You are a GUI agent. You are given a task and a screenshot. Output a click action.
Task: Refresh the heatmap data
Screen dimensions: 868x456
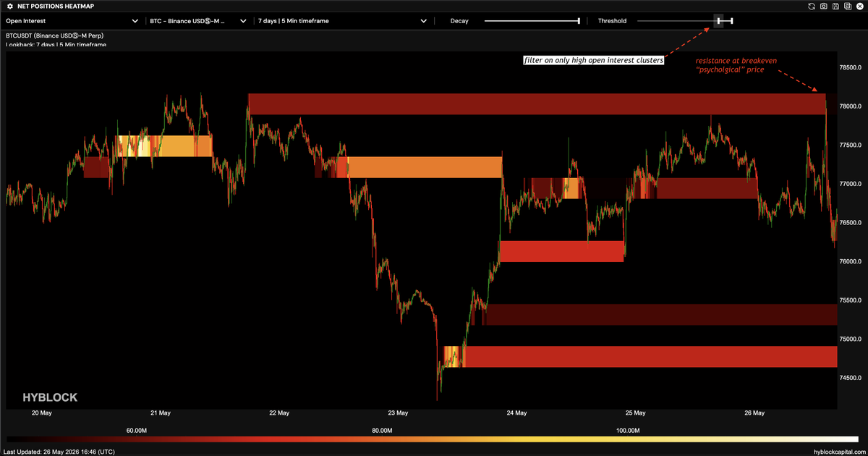(812, 7)
